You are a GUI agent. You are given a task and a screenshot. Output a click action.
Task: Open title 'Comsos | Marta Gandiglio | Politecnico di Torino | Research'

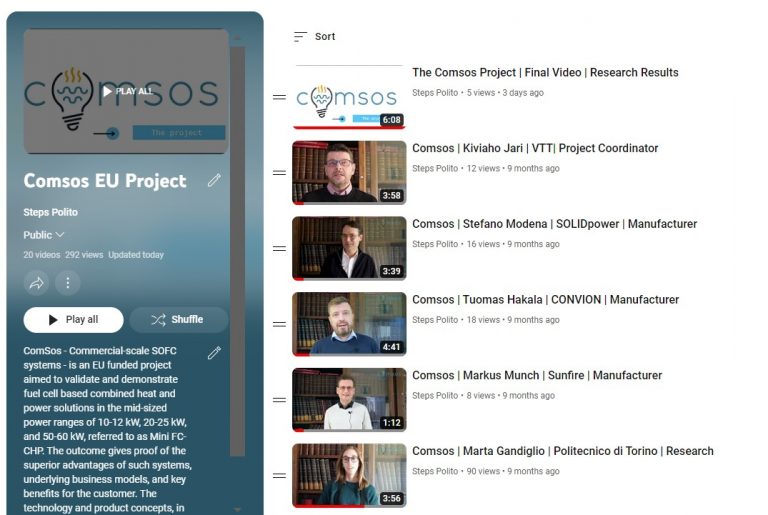point(563,451)
